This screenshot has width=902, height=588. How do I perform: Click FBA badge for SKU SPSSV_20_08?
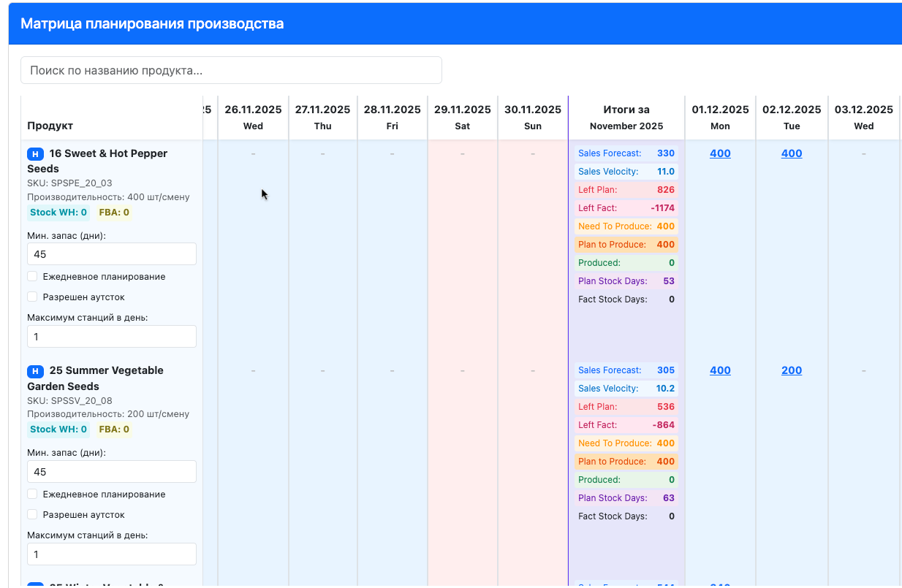point(114,429)
